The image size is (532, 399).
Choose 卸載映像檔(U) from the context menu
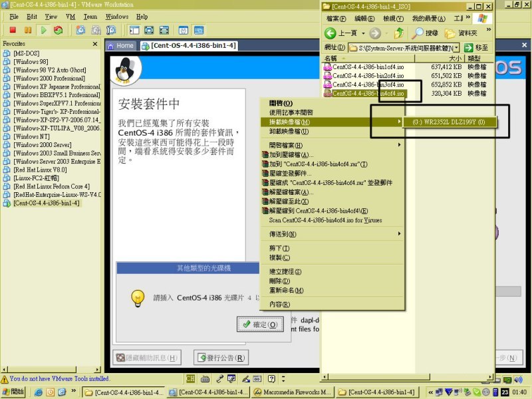tap(332, 131)
